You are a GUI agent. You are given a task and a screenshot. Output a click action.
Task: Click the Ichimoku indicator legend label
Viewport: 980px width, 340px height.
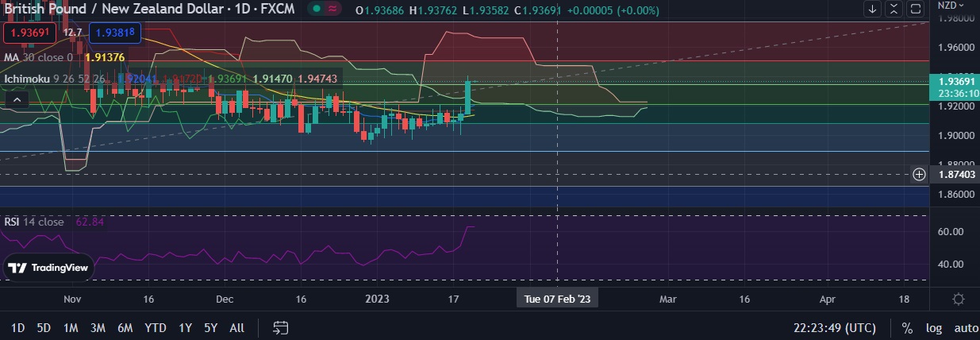pyautogui.click(x=32, y=79)
